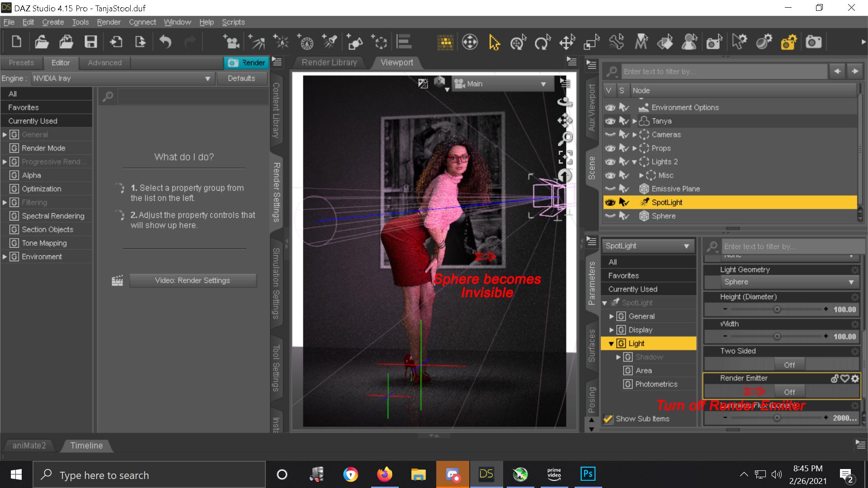Click Video: Render Settings button
Screen dimensions: 868x488
pyautogui.click(x=193, y=281)
